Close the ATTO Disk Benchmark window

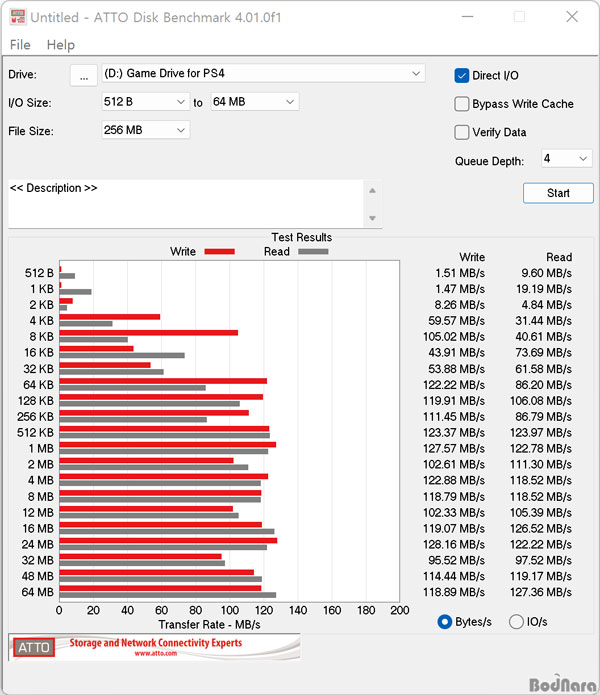572,17
